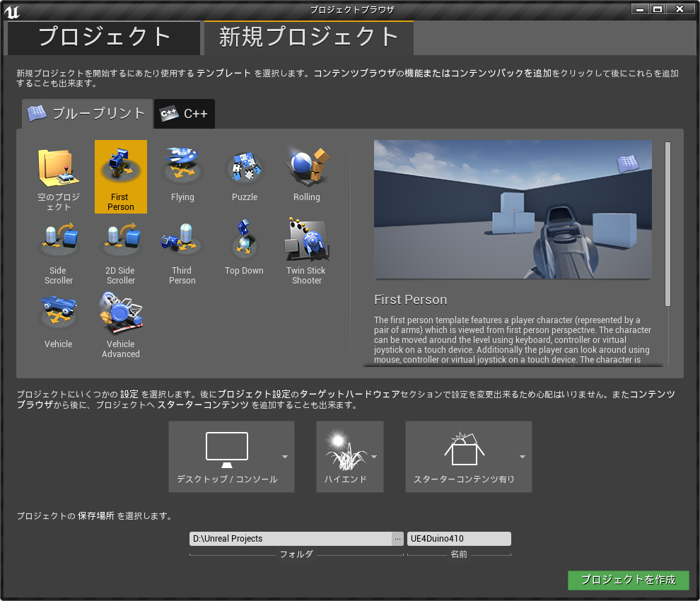700x601 pixels.
Task: Click the Unreal Engine logo in title bar
Action: click(x=12, y=11)
